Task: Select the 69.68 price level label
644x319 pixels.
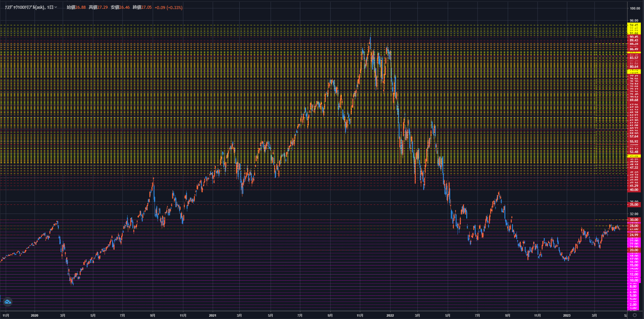Action: (634, 100)
